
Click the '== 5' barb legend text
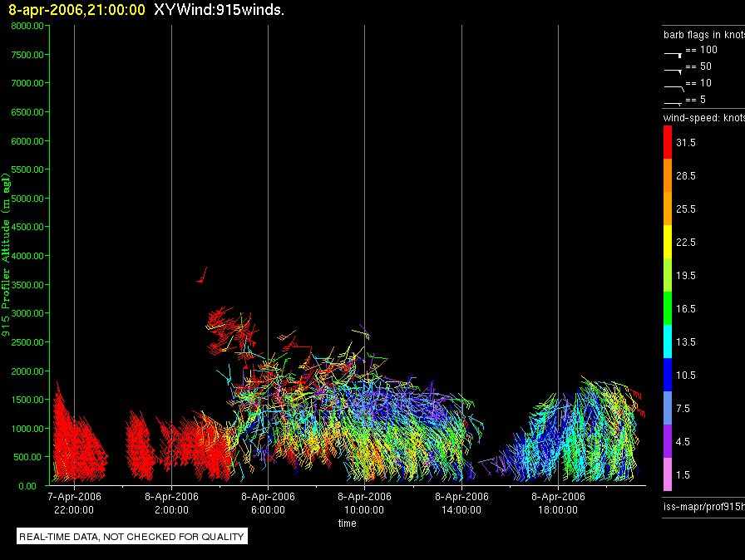(696, 100)
